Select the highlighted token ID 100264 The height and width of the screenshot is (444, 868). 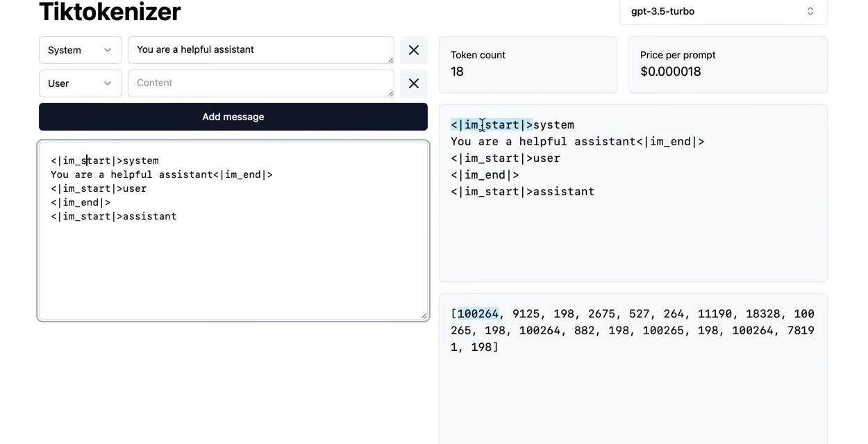coord(478,314)
